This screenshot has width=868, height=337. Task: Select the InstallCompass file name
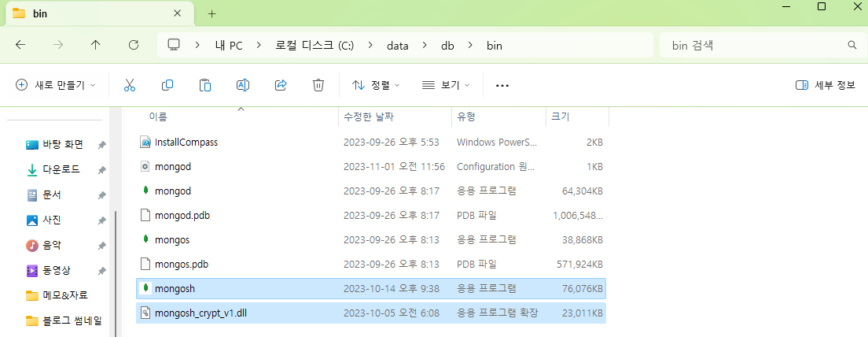(186, 143)
